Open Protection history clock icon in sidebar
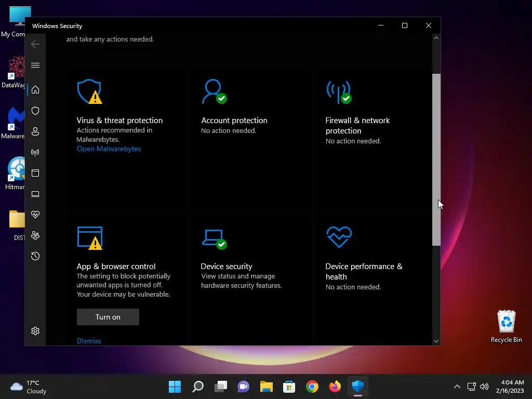This screenshot has height=399, width=532. (35, 256)
